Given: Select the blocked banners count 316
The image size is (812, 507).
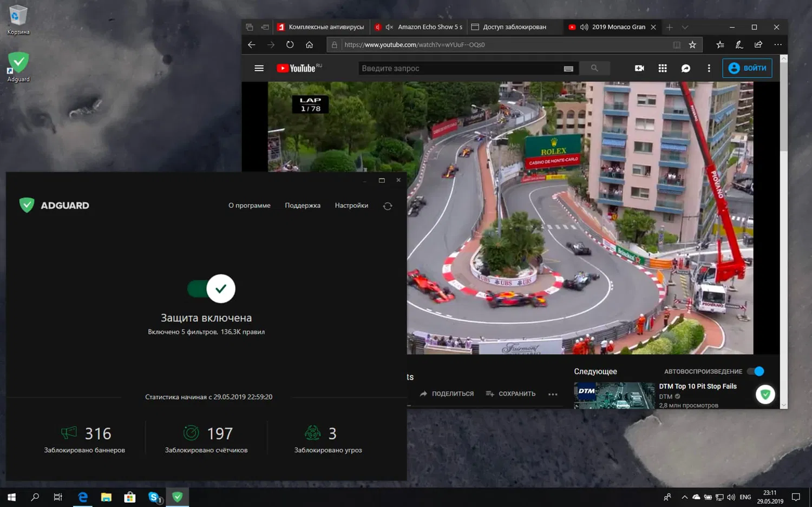Looking at the screenshot, I should point(98,433).
